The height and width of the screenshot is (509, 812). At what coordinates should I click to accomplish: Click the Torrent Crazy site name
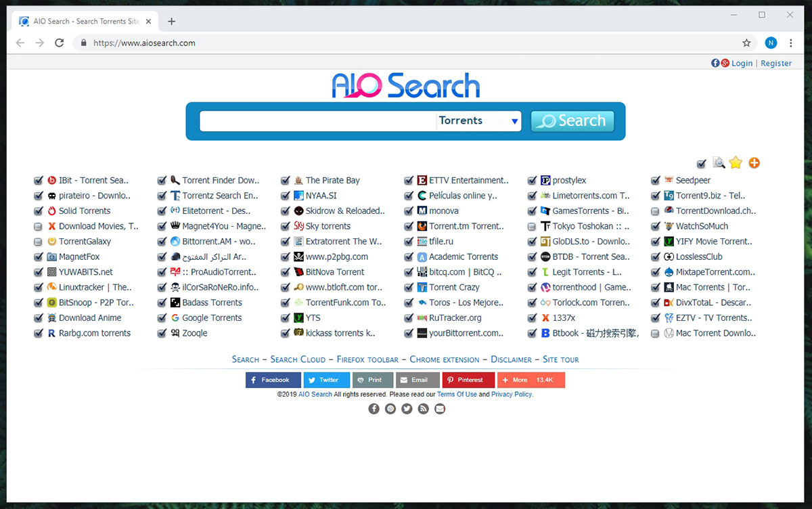[454, 288]
